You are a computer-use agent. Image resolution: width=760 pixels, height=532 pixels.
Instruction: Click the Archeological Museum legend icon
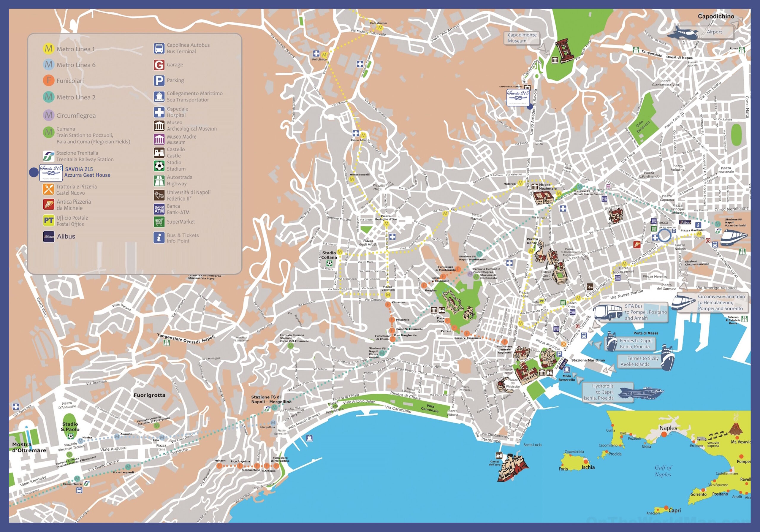coord(159,126)
